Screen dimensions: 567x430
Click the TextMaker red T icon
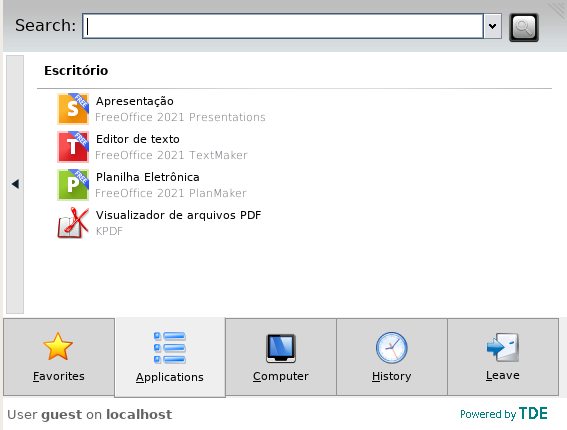[73, 147]
